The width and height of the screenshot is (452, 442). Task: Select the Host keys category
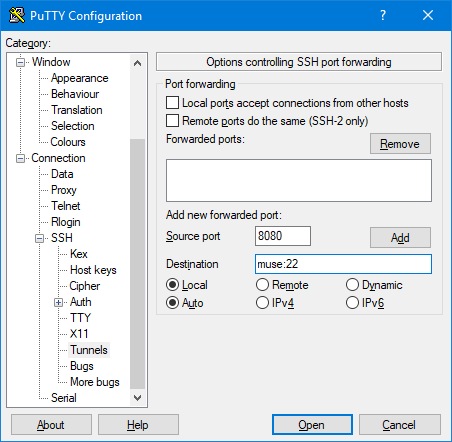pos(93,270)
